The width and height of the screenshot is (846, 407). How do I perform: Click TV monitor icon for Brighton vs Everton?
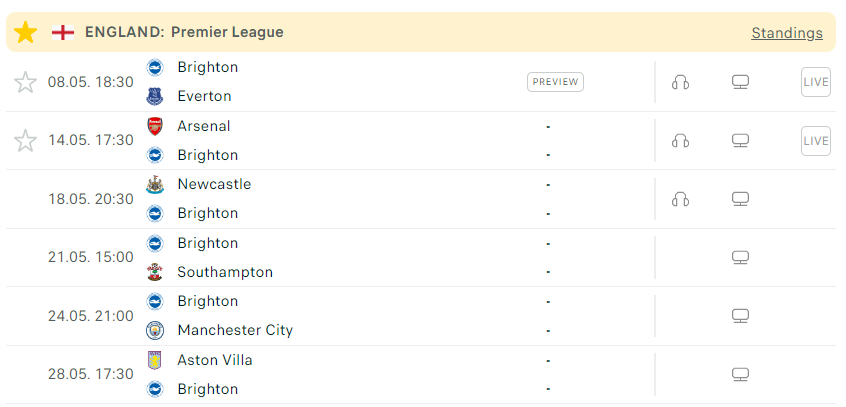pos(740,82)
